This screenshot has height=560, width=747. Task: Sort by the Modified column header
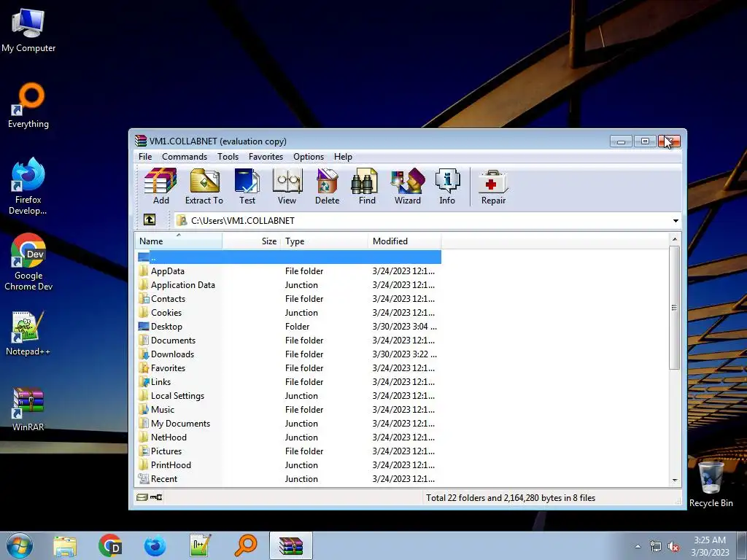[404, 241]
